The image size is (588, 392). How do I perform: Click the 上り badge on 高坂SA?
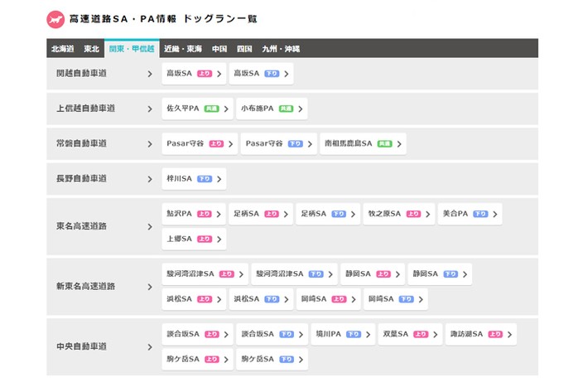(x=205, y=74)
